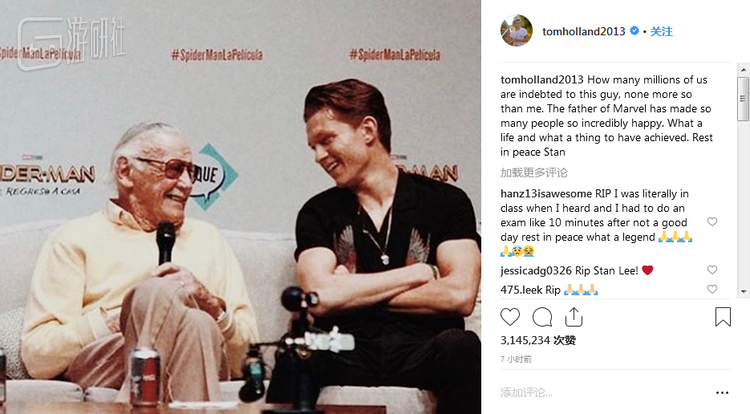This screenshot has width=750, height=414.
Task: Like 475.leek's comment heart
Action: [x=712, y=289]
